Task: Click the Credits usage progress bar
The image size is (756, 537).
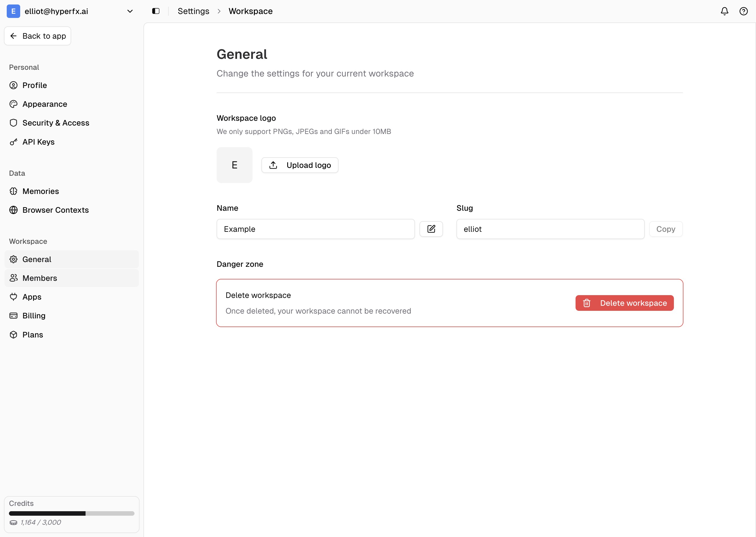Action: pyautogui.click(x=72, y=513)
